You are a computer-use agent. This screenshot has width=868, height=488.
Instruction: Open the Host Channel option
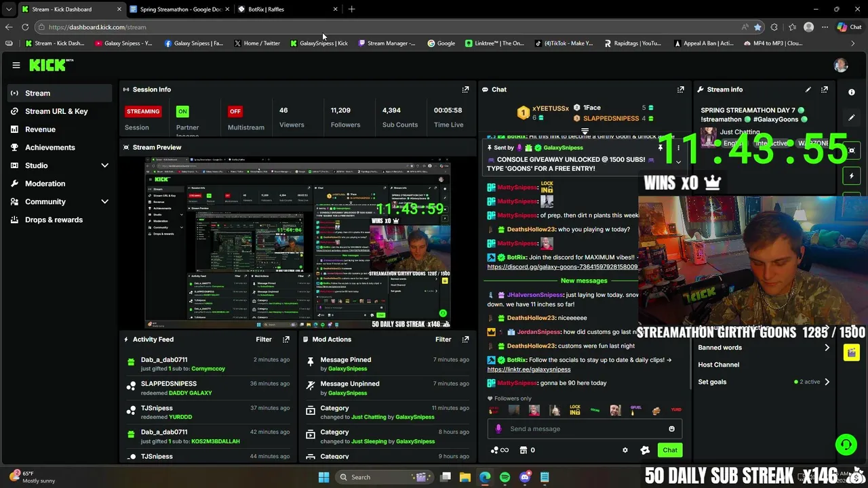764,365
